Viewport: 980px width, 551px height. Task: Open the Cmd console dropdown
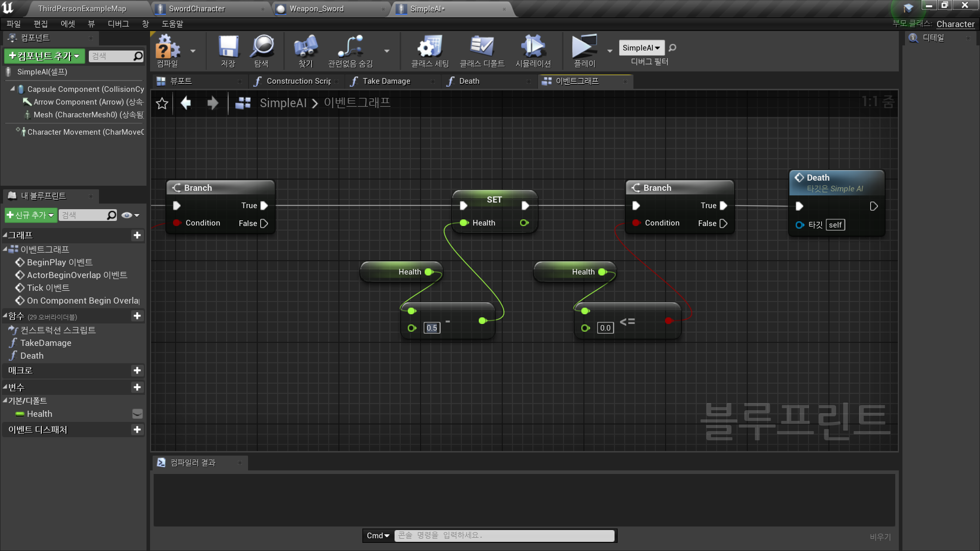click(378, 536)
